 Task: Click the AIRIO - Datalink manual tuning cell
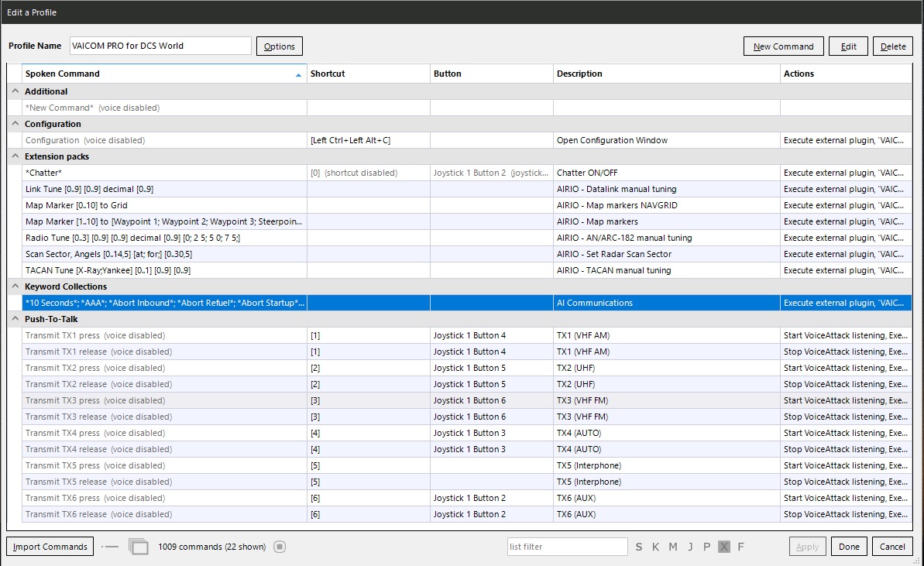[x=667, y=189]
